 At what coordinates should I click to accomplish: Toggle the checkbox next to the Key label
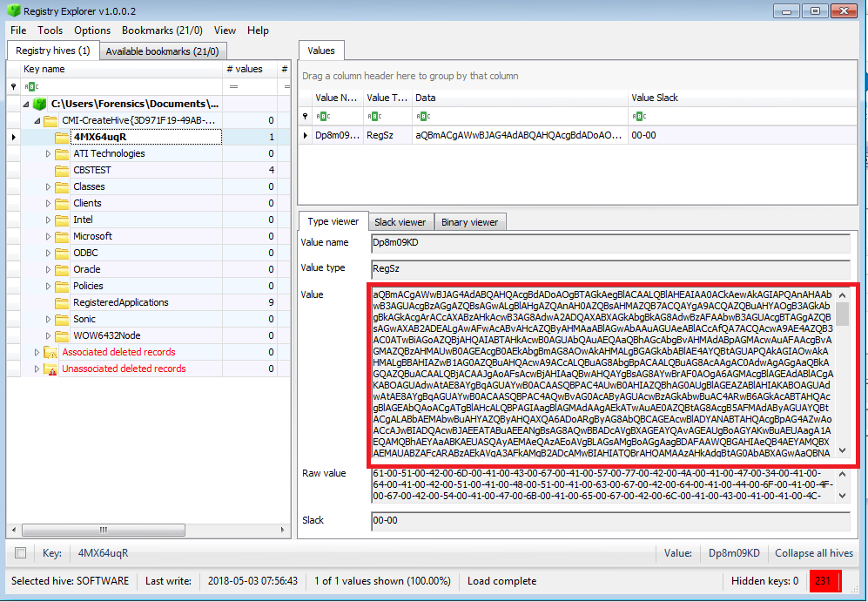[19, 552]
